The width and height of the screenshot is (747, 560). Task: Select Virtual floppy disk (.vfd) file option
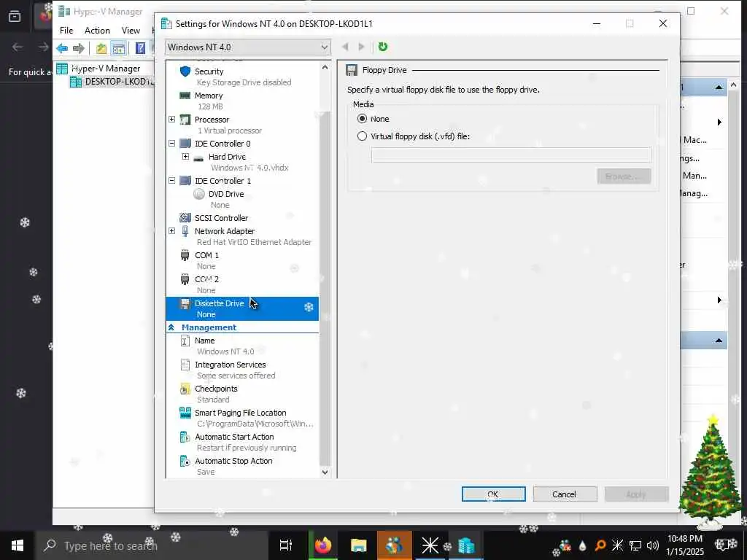(x=362, y=136)
